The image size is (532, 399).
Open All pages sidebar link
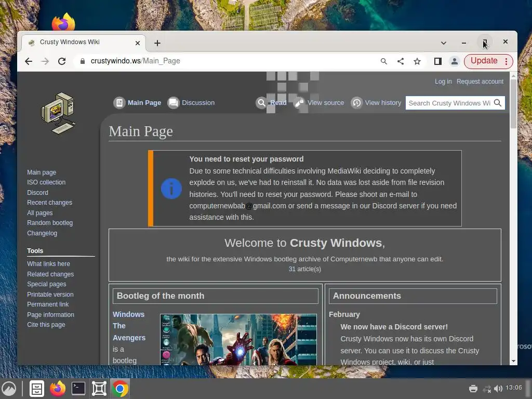tap(39, 212)
